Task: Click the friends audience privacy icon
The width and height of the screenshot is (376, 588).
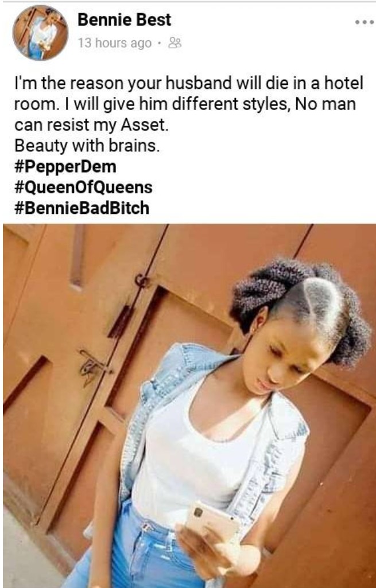Action: pos(175,43)
